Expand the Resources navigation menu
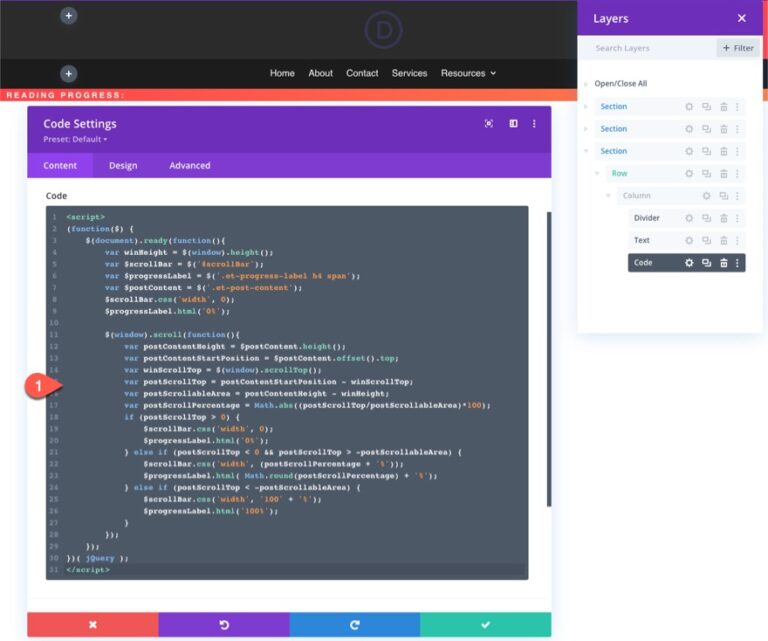The image size is (768, 641). coord(468,73)
